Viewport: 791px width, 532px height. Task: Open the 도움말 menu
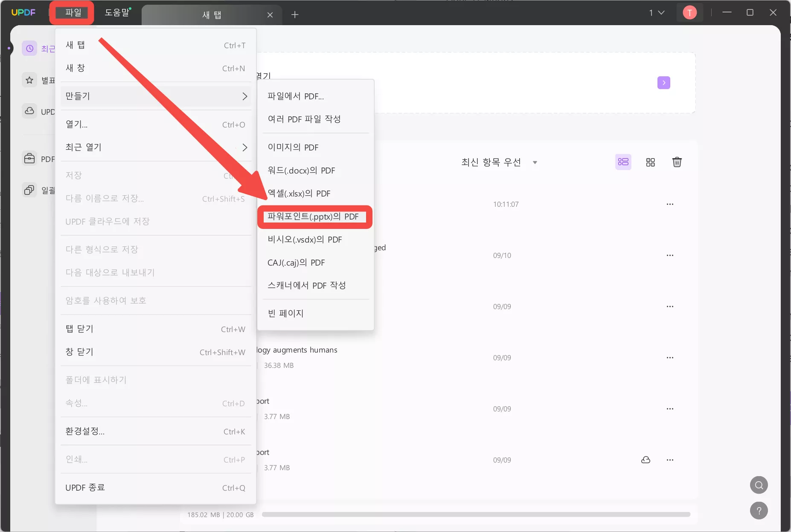click(117, 12)
